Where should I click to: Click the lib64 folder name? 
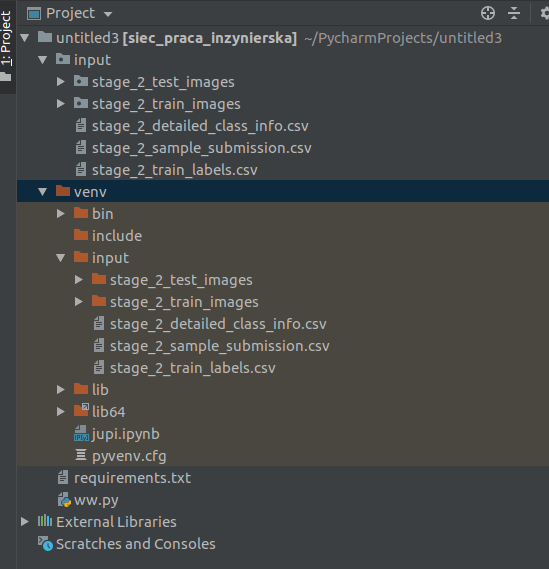coord(108,412)
